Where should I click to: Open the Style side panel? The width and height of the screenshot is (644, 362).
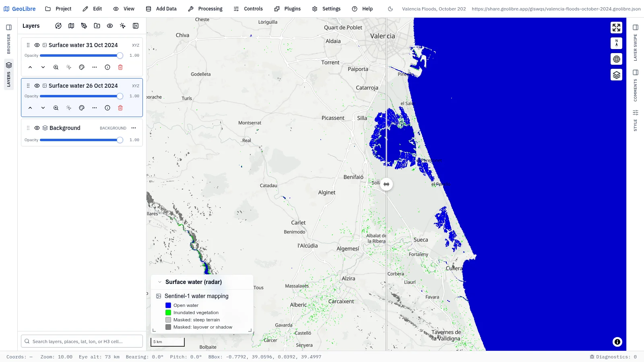(x=636, y=120)
